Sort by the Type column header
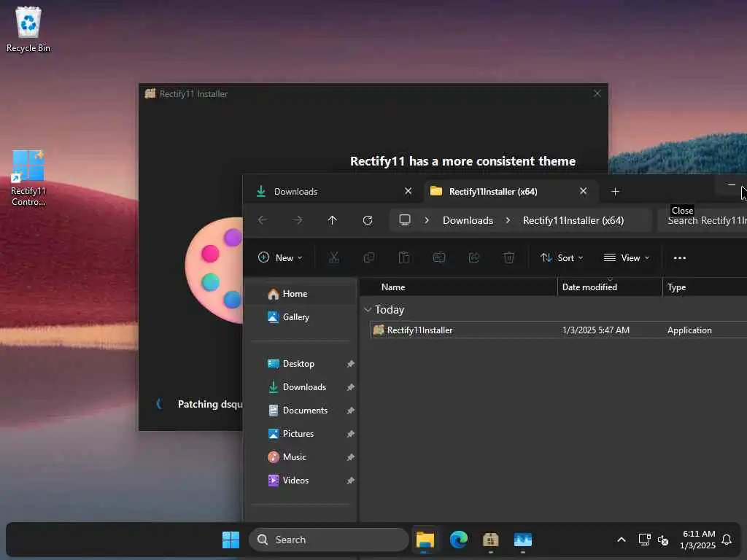Image resolution: width=747 pixels, height=560 pixels. (x=705, y=287)
